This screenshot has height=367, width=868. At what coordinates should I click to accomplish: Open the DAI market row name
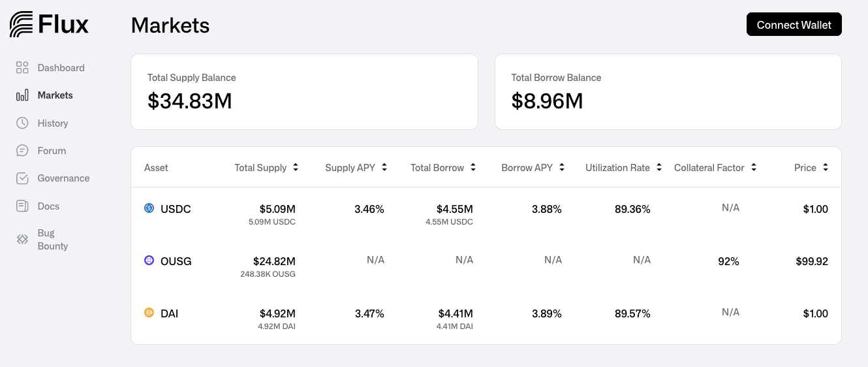point(169,313)
